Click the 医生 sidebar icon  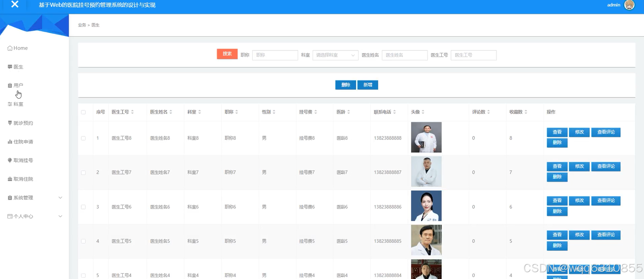coord(10,67)
